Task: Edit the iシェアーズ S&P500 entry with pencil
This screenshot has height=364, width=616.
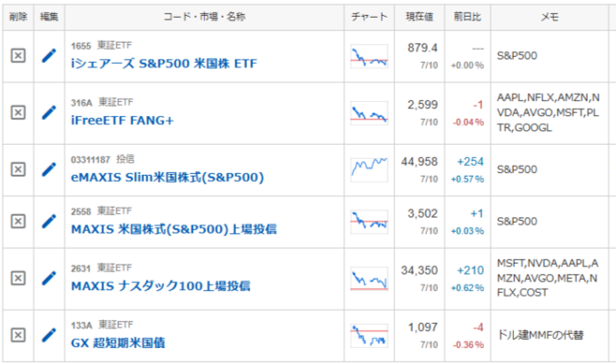Action: pyautogui.click(x=49, y=55)
